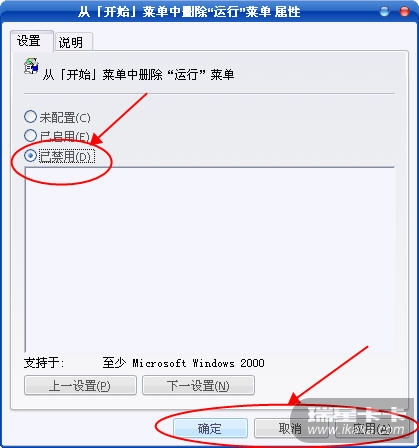Switch to the 设置 tab
Viewport: 419px width, 448px height.
pos(31,41)
